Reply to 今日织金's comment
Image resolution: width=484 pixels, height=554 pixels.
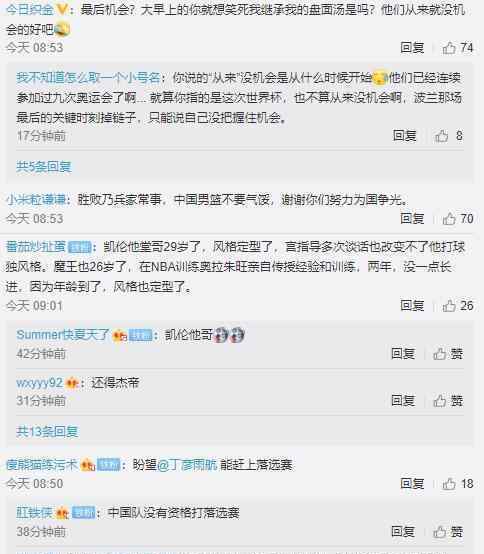pos(412,48)
